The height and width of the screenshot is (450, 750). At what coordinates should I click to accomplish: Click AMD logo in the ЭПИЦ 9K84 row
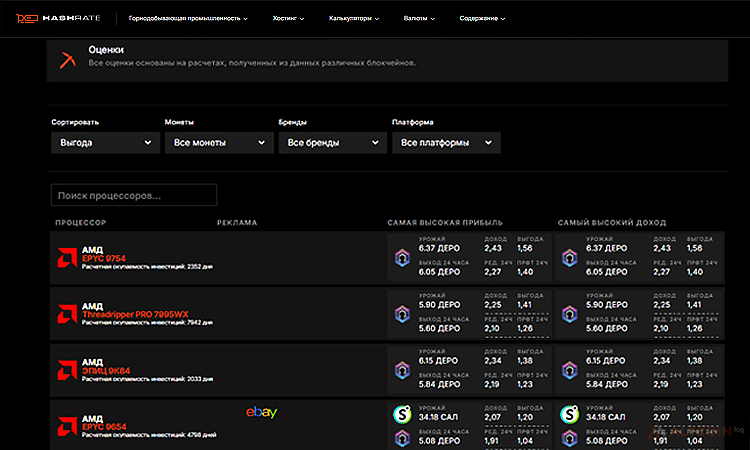tap(67, 370)
